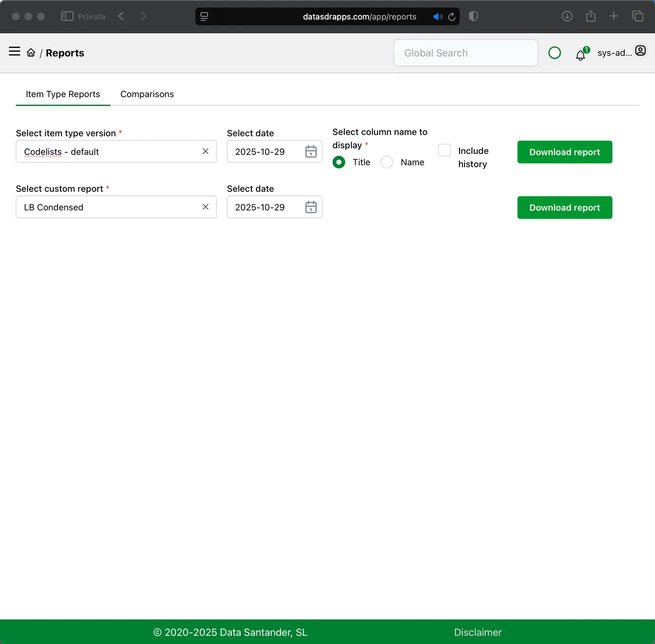Enable the Include history checkbox
The height and width of the screenshot is (644, 655).
point(444,150)
